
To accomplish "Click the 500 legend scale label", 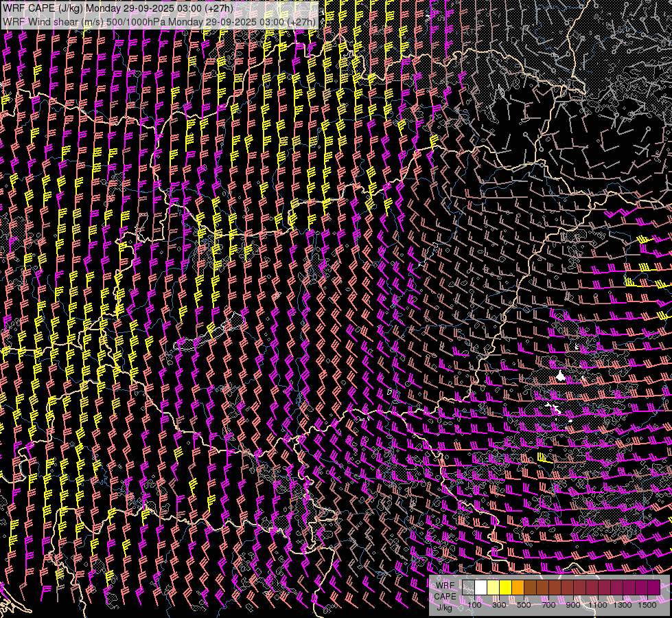I will [x=524, y=605].
